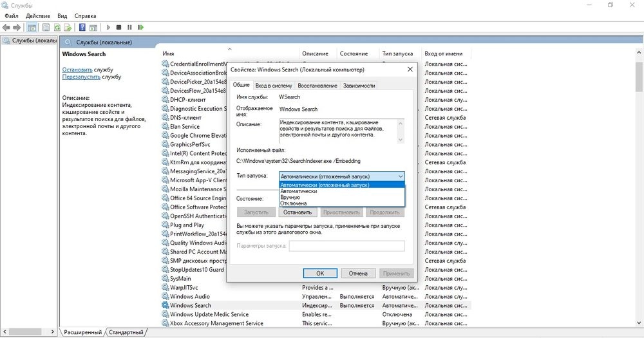Click the gear icon of DNS-клиент
Screen dimensions: 644x338
pos(165,117)
